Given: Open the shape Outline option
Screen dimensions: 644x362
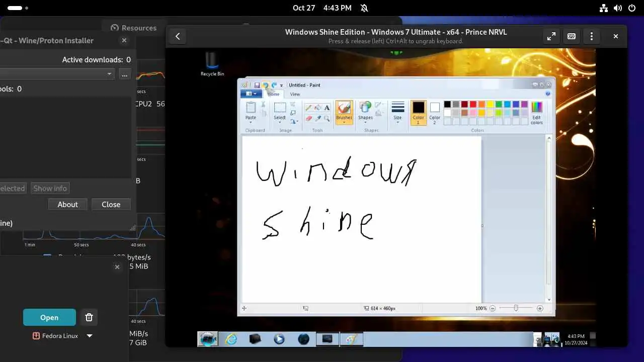Looking at the screenshot, I should (x=379, y=105).
